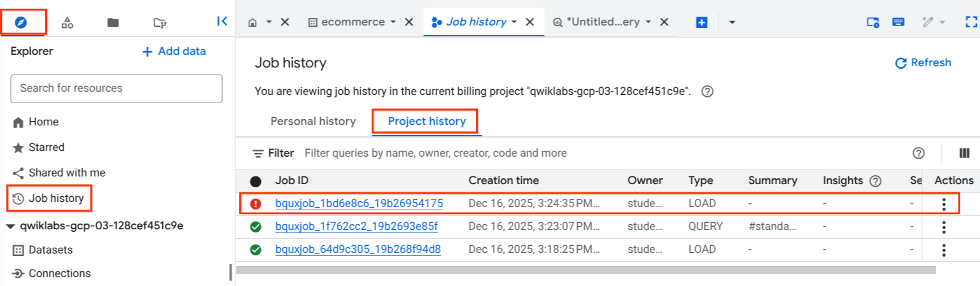The image size is (980, 286).
Task: Close the home tab
Action: (x=285, y=22)
